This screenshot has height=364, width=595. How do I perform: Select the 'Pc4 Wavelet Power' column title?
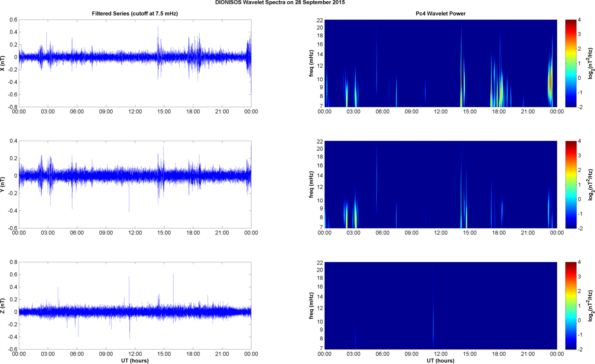pyautogui.click(x=441, y=14)
